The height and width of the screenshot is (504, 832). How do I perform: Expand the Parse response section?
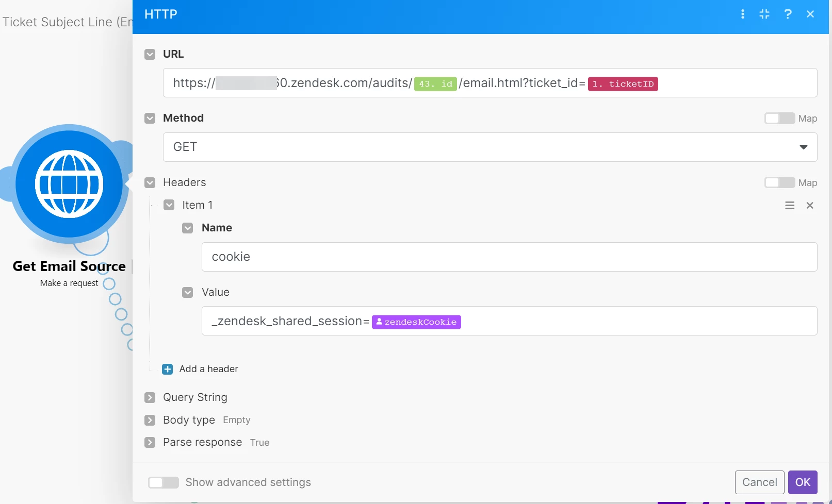click(x=150, y=442)
